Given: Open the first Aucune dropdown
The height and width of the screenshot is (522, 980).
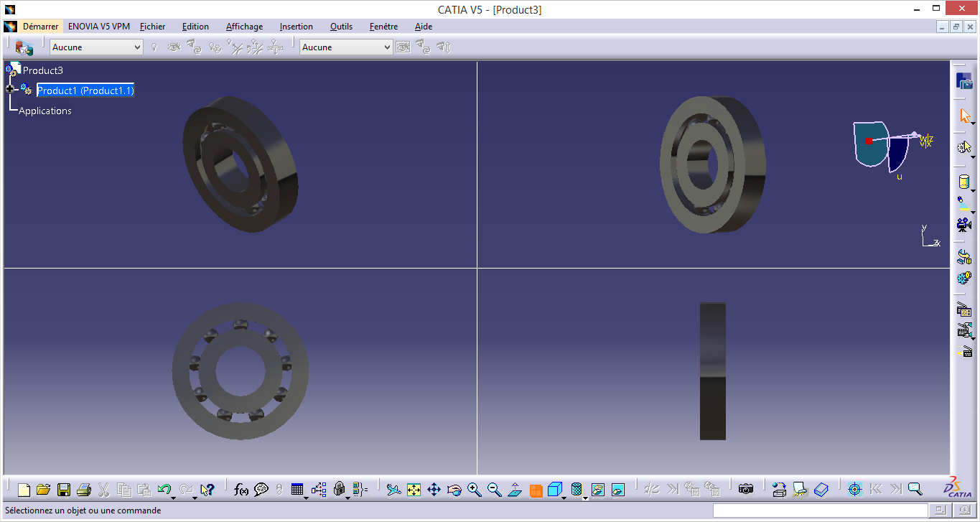Looking at the screenshot, I should [97, 47].
